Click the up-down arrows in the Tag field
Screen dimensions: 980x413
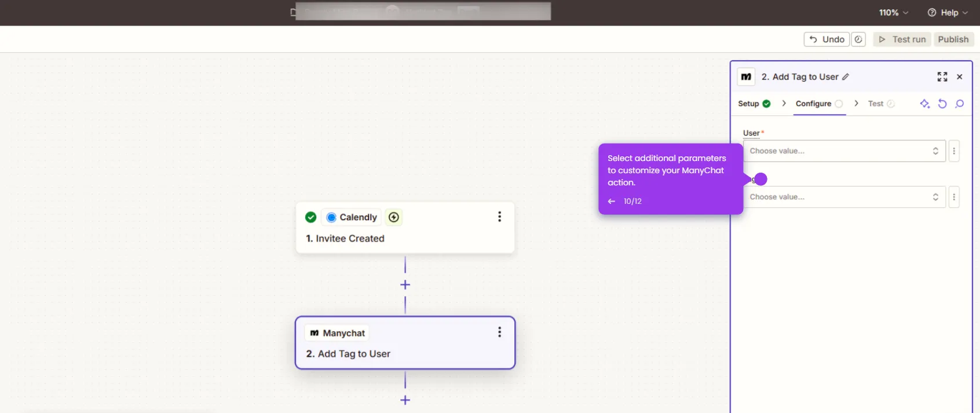point(935,197)
